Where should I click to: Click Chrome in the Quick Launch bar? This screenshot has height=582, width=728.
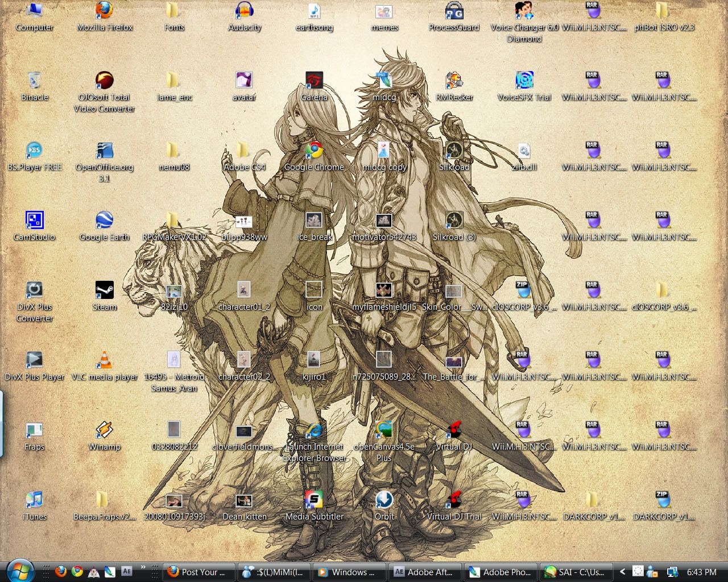point(77,571)
